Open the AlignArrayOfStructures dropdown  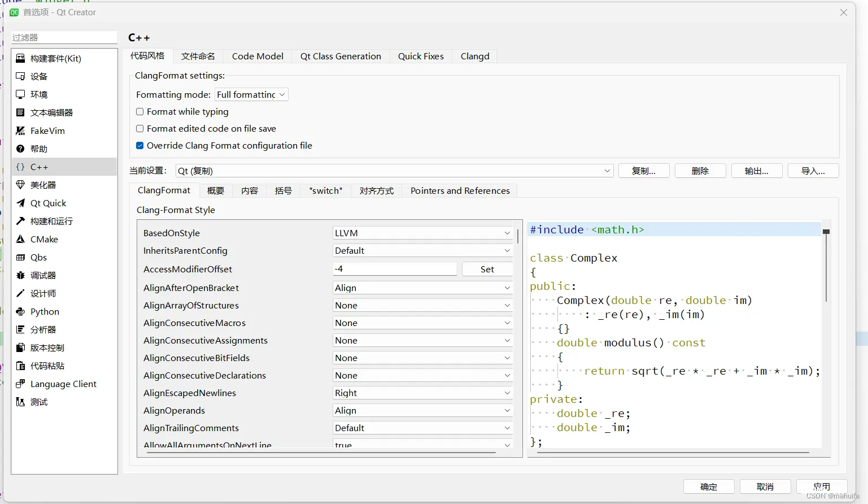(422, 305)
